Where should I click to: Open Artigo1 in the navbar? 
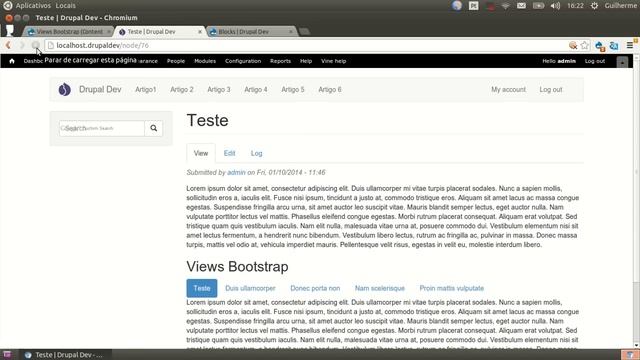pyautogui.click(x=146, y=89)
